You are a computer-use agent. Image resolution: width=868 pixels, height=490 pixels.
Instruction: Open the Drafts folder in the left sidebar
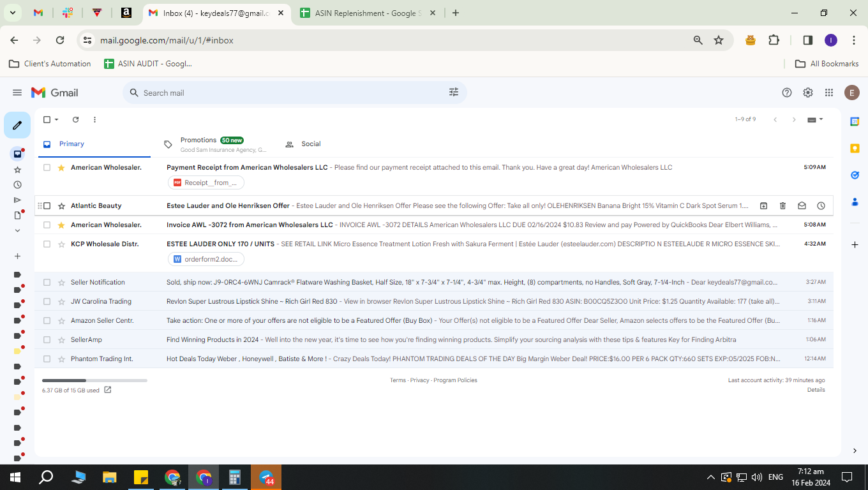17,216
